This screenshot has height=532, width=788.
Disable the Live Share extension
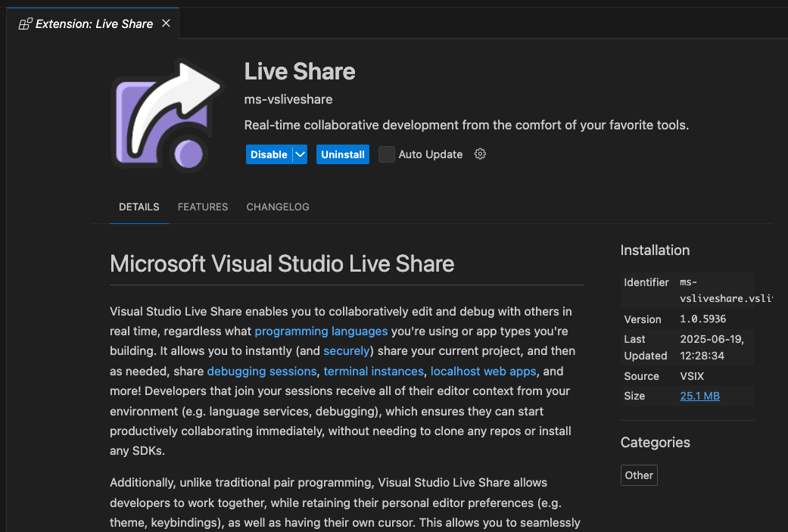(x=269, y=154)
